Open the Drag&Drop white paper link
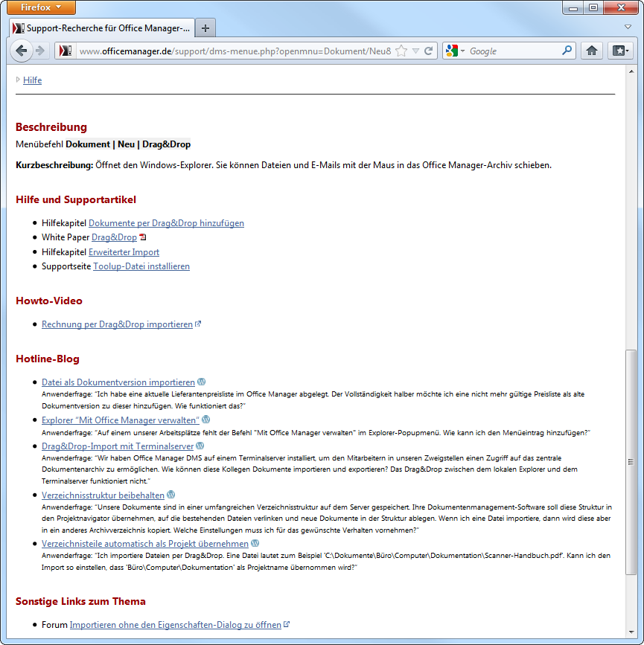644x645 pixels. [x=114, y=237]
